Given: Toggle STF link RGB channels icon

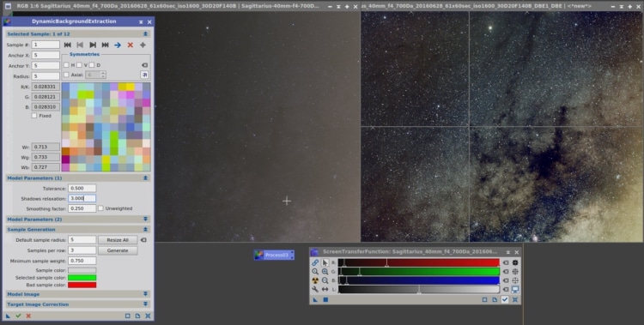Looking at the screenshot, I should [x=315, y=262].
